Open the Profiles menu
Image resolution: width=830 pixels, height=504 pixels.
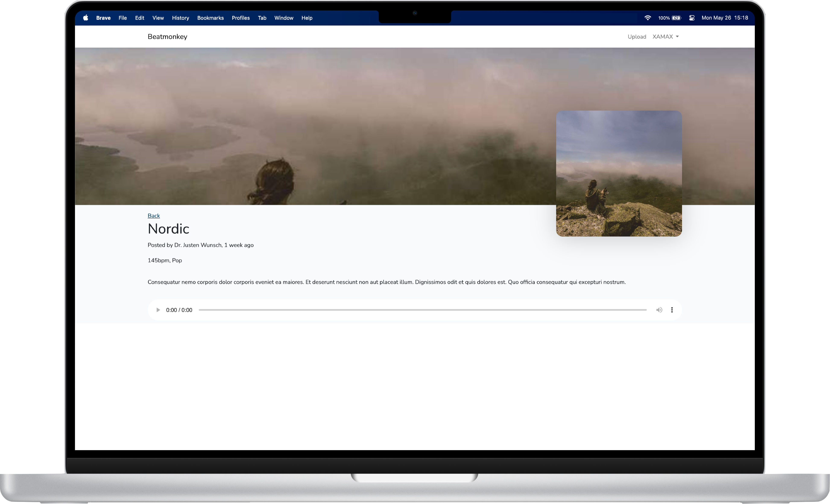pyautogui.click(x=240, y=18)
